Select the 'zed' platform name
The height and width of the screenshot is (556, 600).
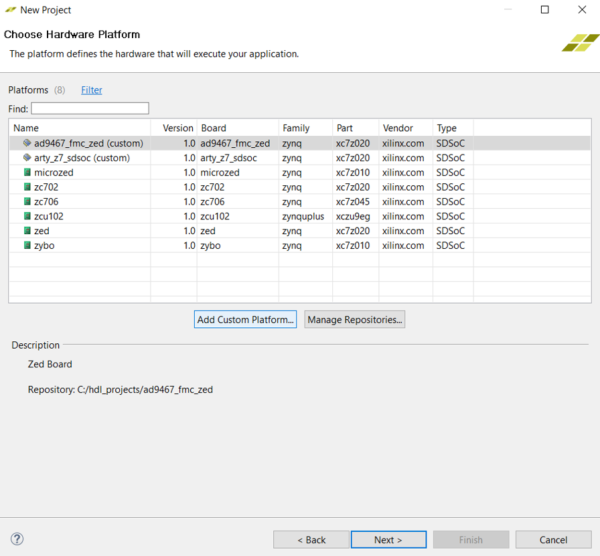point(42,230)
